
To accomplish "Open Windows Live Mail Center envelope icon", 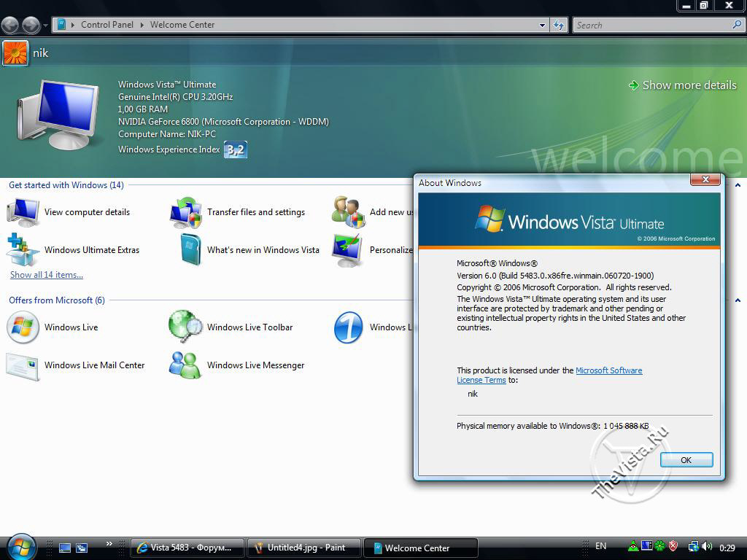I will click(23, 366).
